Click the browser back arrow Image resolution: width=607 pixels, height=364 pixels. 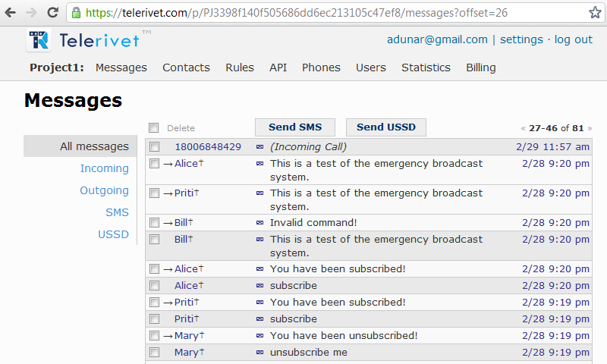11,13
